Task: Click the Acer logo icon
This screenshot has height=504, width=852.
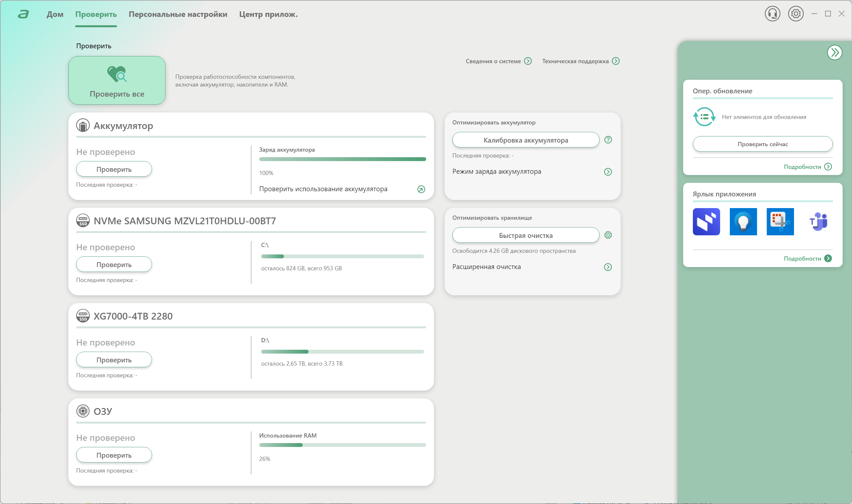Action: click(23, 14)
